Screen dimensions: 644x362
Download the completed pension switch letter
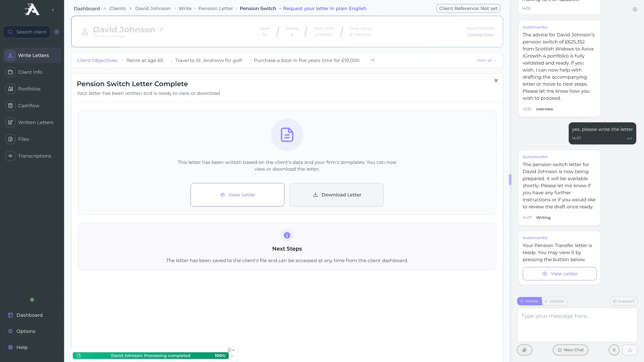tap(336, 195)
